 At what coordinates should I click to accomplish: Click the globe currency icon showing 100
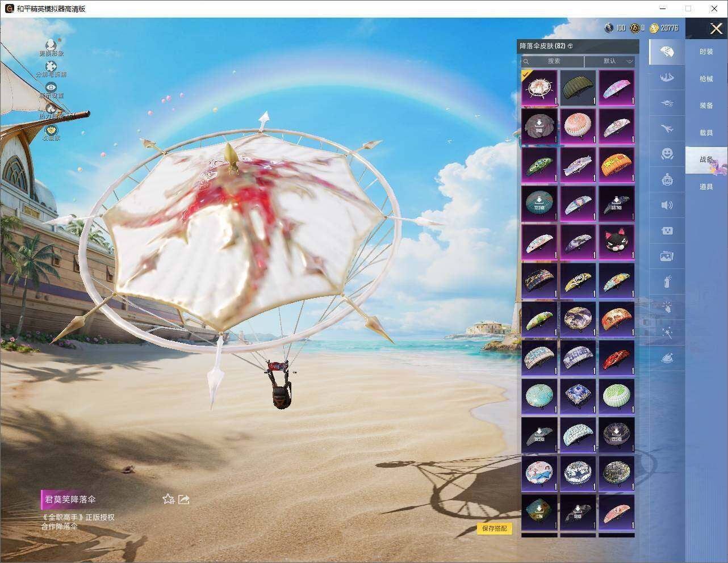[x=609, y=28]
